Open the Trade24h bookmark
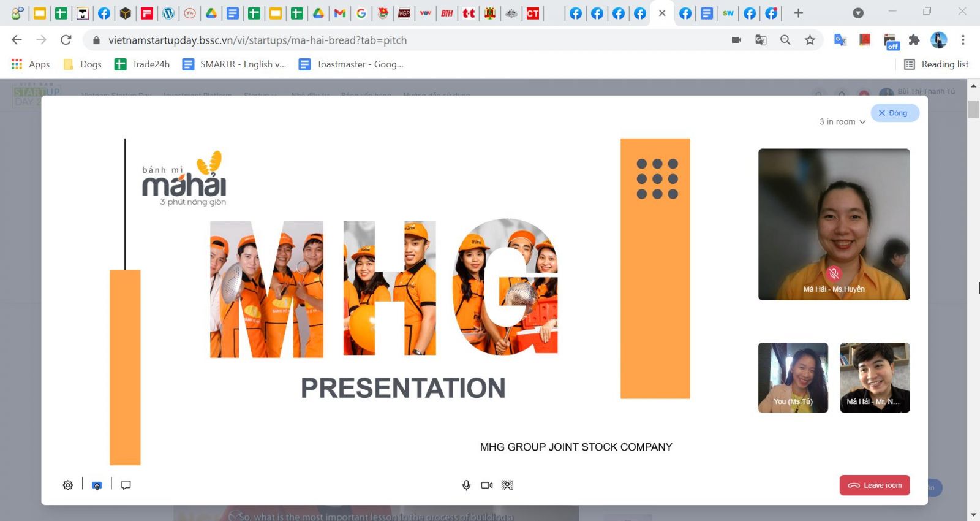 (x=142, y=64)
